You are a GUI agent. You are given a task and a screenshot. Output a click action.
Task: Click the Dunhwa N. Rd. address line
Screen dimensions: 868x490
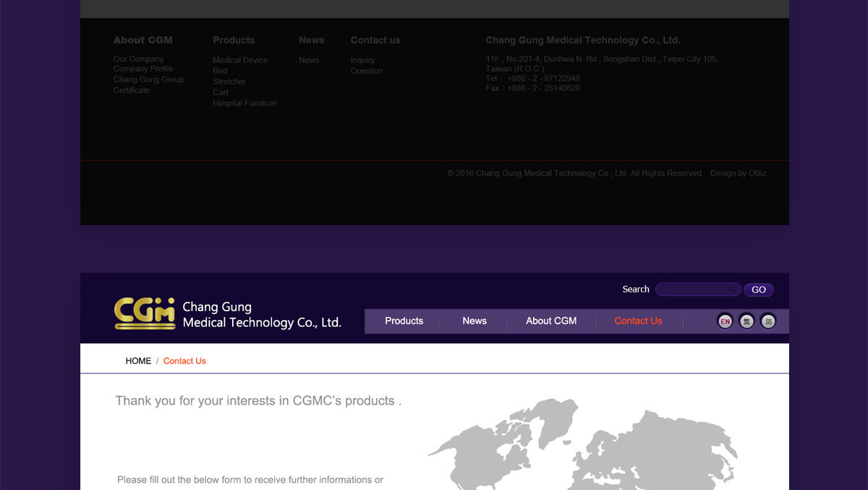602,59
